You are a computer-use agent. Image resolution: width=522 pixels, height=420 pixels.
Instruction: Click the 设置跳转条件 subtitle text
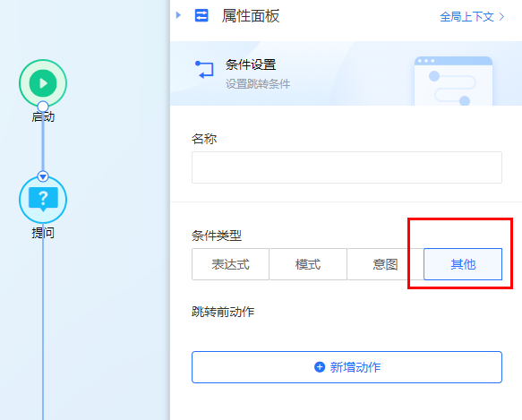[258, 83]
